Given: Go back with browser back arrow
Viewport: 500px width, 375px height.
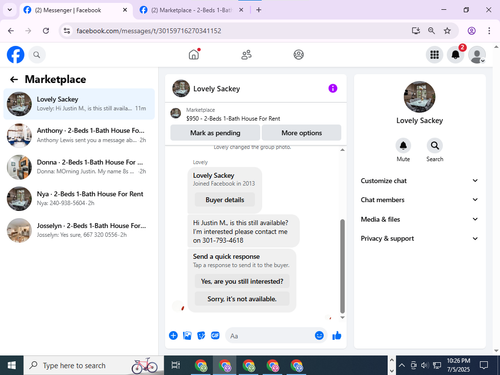Looking at the screenshot, I should tap(11, 31).
